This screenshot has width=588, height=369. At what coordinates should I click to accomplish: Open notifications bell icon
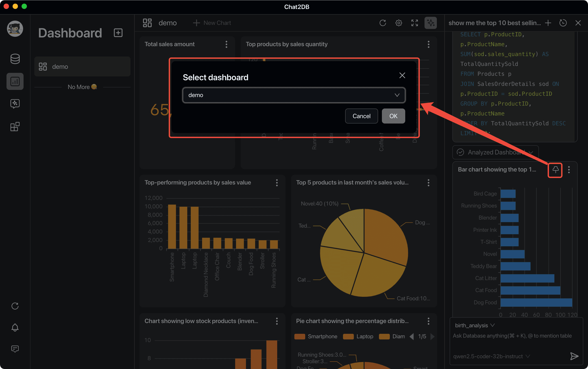pyautogui.click(x=15, y=327)
